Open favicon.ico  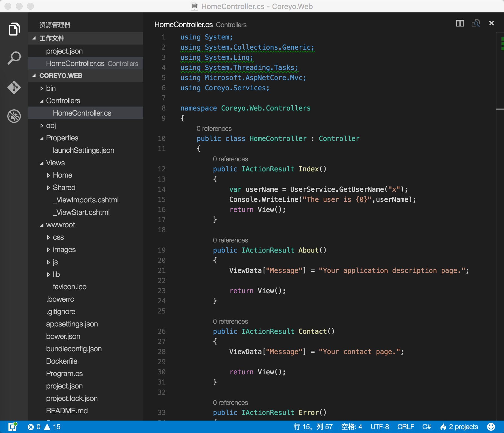(86, 287)
